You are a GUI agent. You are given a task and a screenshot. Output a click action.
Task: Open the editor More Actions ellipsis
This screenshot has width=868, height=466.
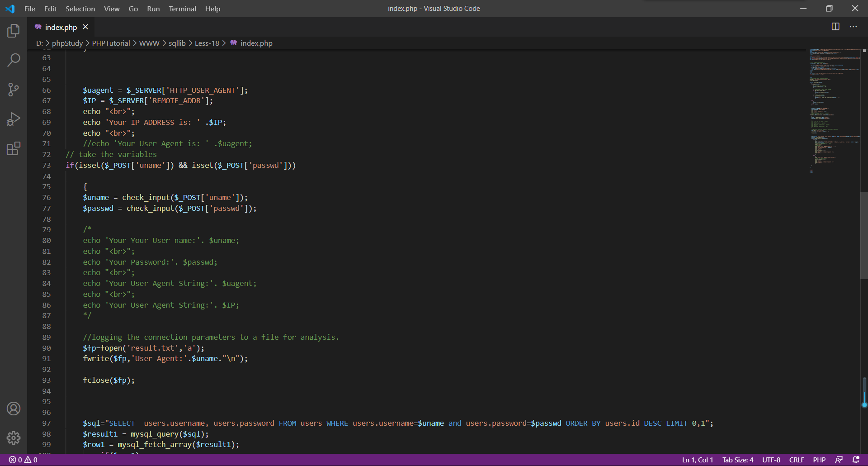pos(853,27)
